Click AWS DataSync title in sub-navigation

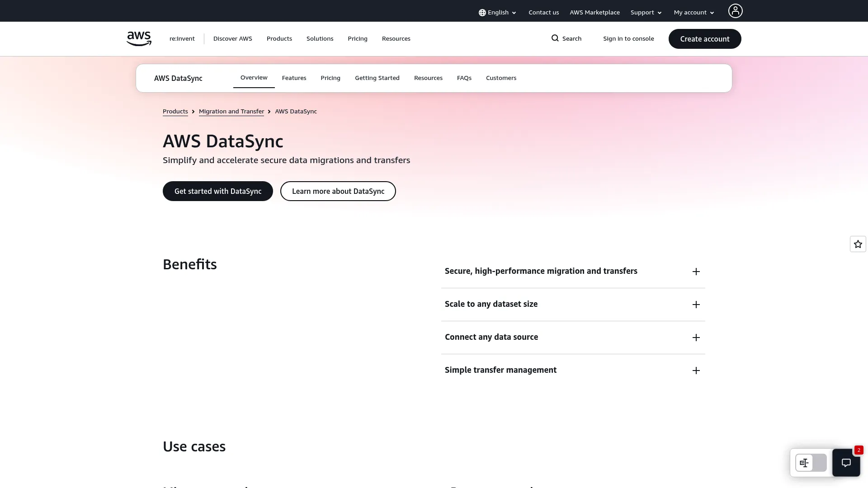click(178, 78)
